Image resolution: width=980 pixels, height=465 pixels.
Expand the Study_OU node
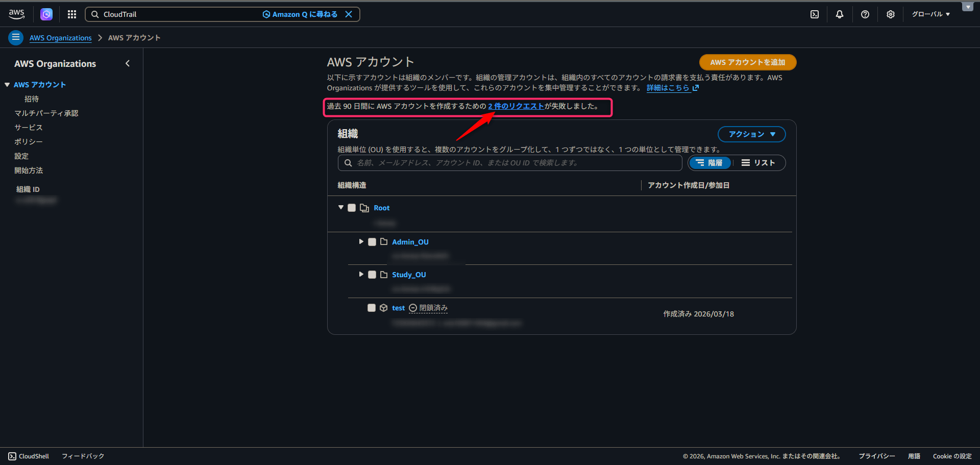(x=361, y=275)
